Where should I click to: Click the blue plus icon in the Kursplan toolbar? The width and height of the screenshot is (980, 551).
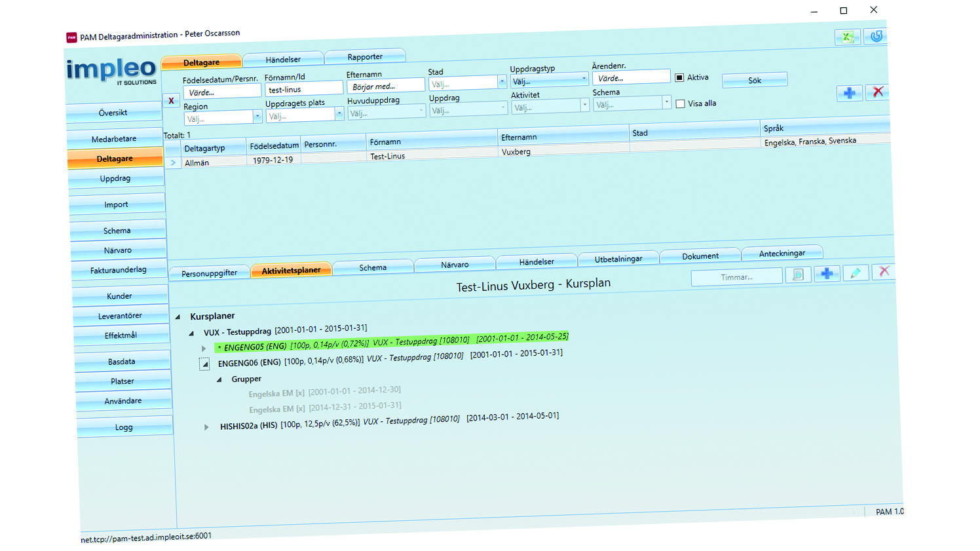[x=827, y=274]
